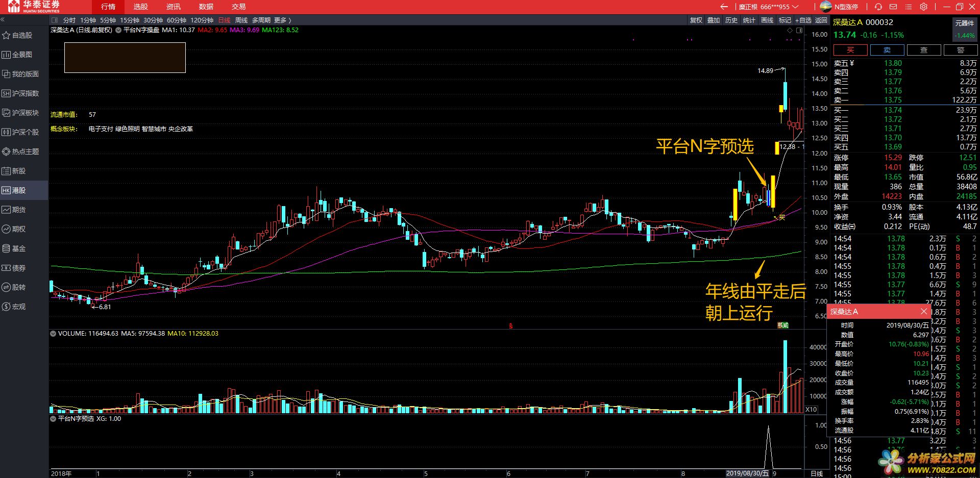Click the settings gear icon

[x=924, y=7]
